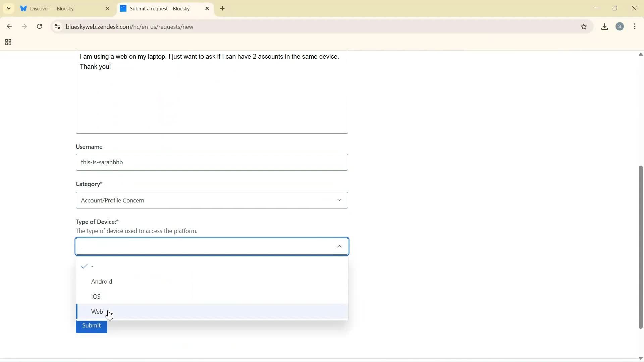Reload the current page
Screen dimensions: 644x362
point(39,26)
